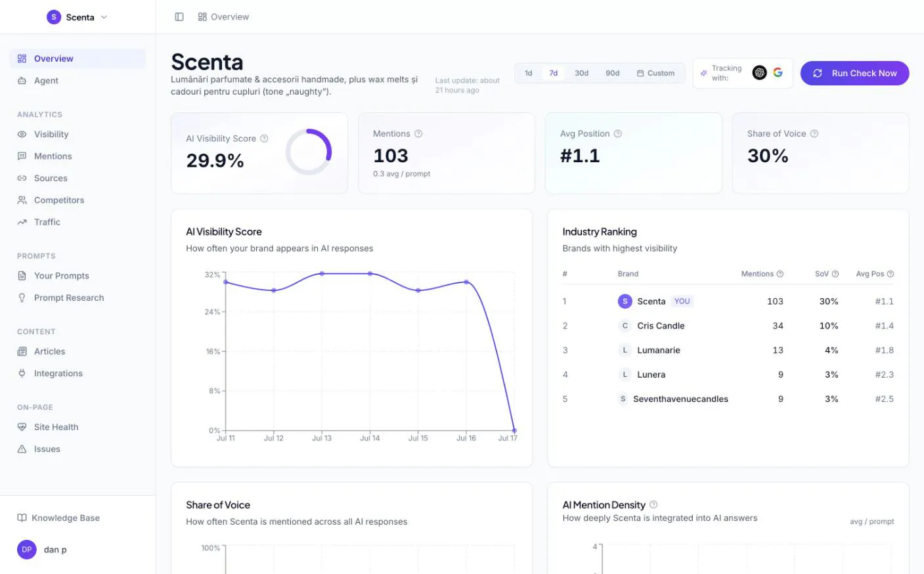
Task: Click the 30% Share of Voice value
Action: (768, 156)
